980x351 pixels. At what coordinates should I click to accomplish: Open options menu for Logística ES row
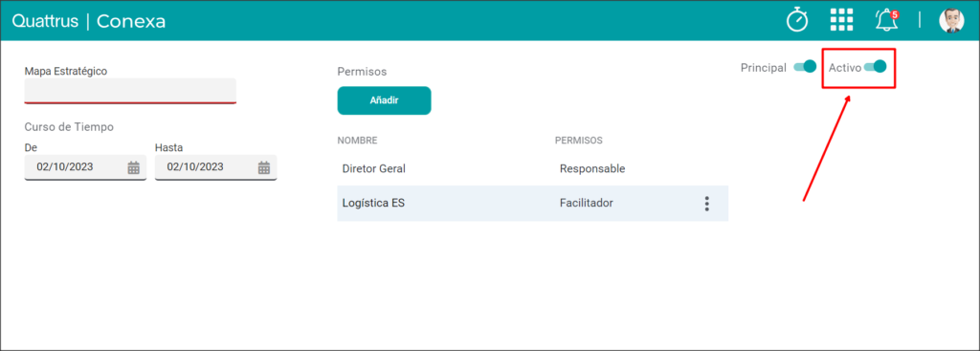707,204
